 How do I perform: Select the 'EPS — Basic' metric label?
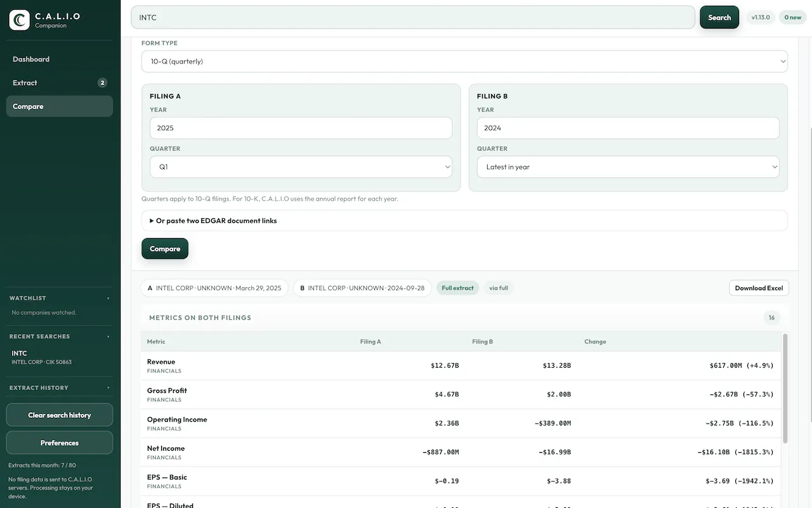click(167, 478)
